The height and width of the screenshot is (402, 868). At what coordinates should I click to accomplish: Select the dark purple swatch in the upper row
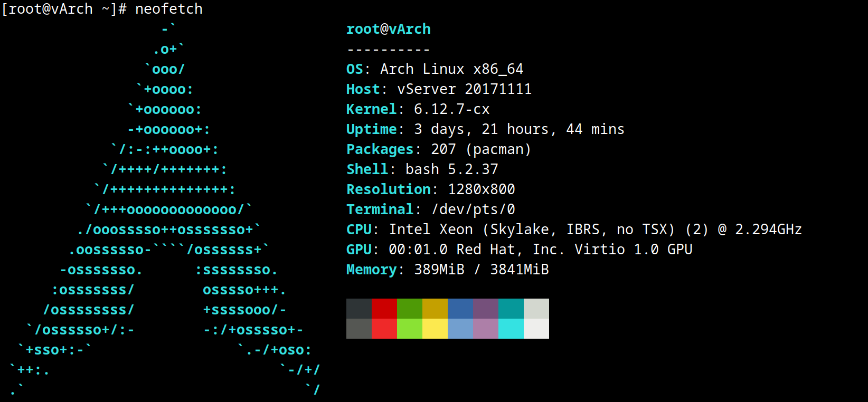tap(486, 309)
